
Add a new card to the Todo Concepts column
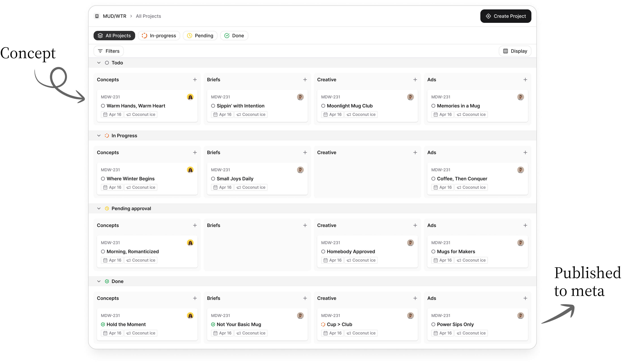click(195, 79)
